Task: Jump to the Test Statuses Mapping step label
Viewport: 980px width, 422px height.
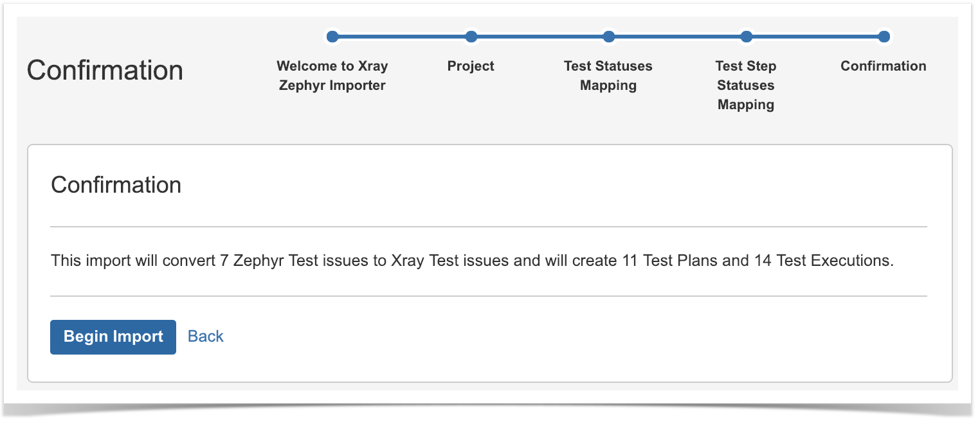Action: (608, 76)
